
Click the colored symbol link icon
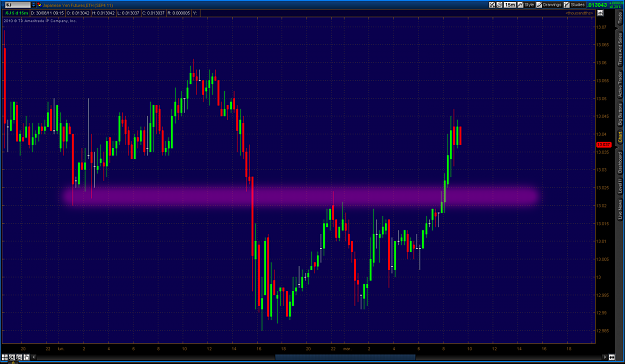coord(39,5)
